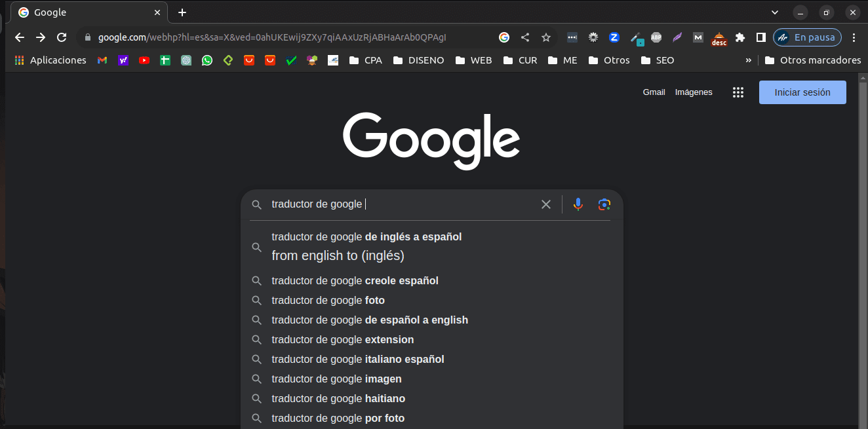Open the Imágenes link
Image resolution: width=868 pixels, height=429 pixels.
[x=694, y=92]
